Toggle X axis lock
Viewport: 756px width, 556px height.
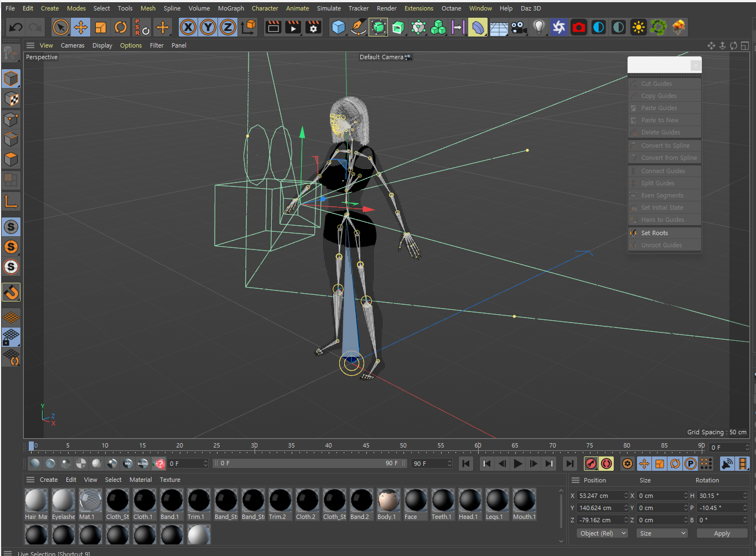click(188, 27)
